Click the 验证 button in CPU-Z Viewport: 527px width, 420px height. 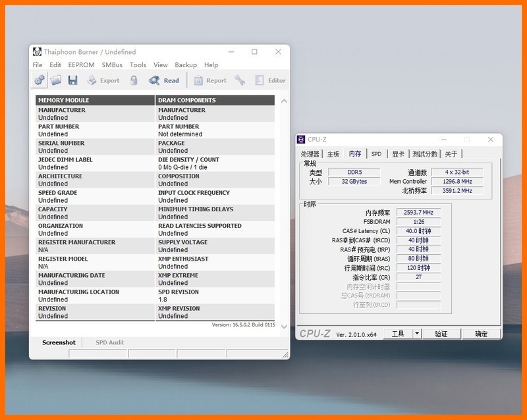441,334
